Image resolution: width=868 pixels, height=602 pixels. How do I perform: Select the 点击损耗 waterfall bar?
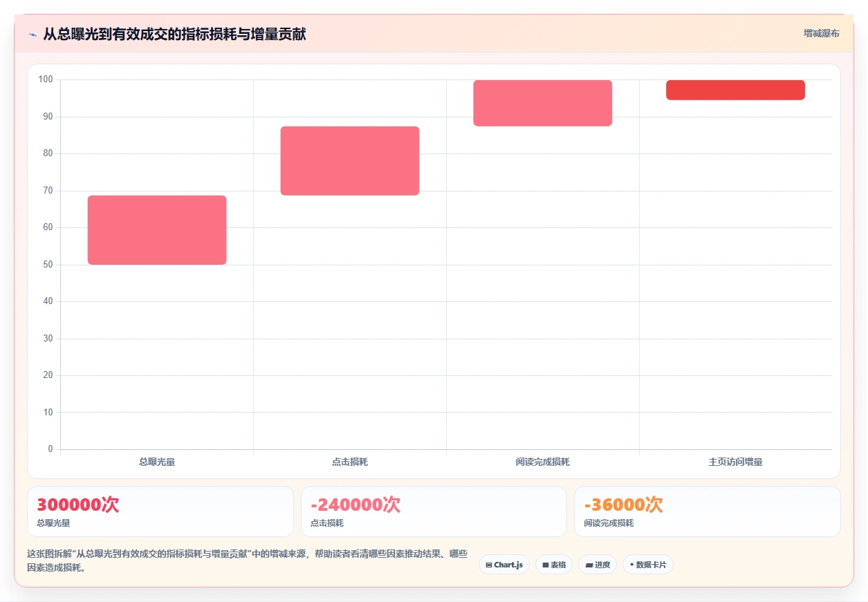[x=350, y=161]
